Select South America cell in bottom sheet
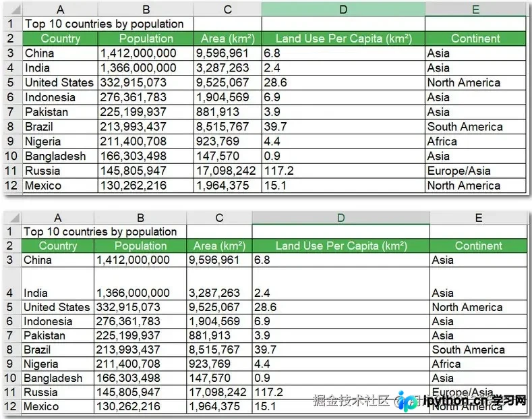Viewport: 532px width, 419px height. [478, 350]
